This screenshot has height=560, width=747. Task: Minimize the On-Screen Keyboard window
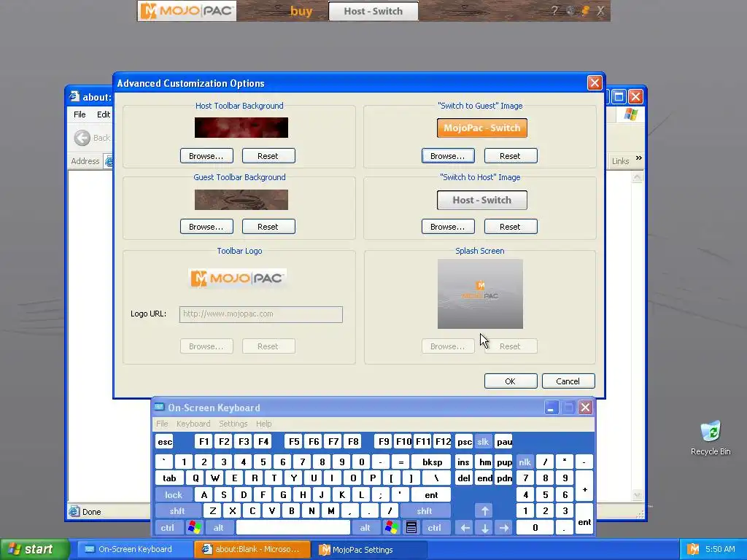click(x=551, y=408)
